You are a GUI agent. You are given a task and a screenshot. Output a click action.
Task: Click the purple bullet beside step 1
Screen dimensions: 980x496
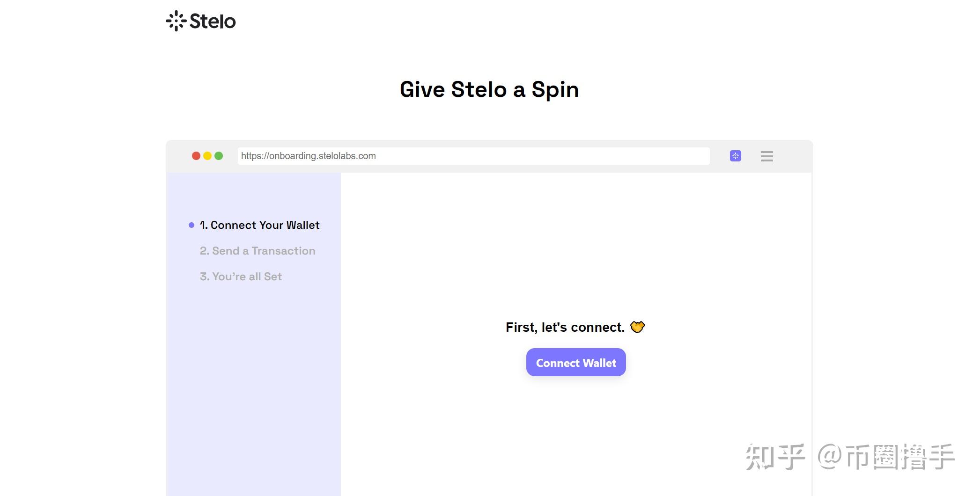(x=192, y=225)
